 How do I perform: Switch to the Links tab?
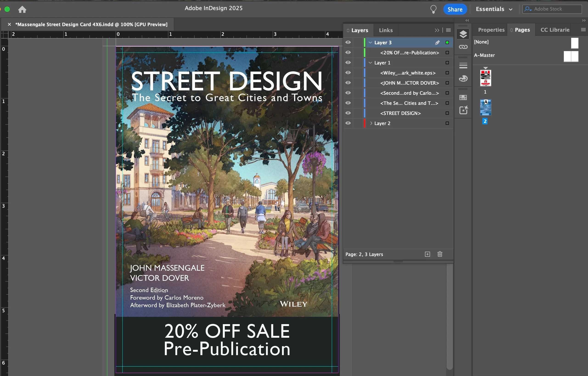[385, 30]
